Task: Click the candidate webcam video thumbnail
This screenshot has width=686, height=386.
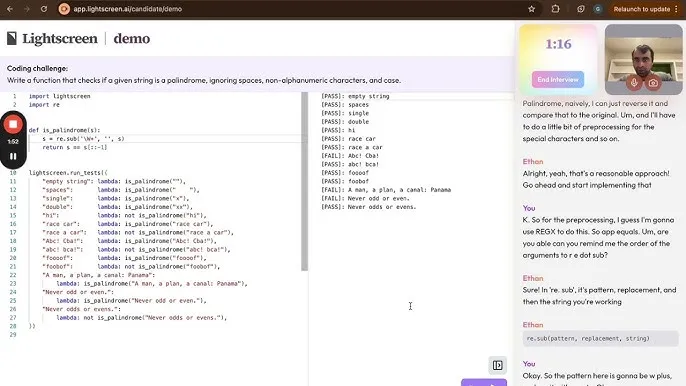Action: (644, 60)
